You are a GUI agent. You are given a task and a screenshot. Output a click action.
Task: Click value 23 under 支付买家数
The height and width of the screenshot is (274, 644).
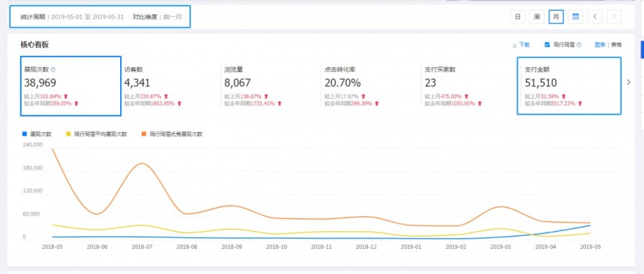click(x=431, y=83)
